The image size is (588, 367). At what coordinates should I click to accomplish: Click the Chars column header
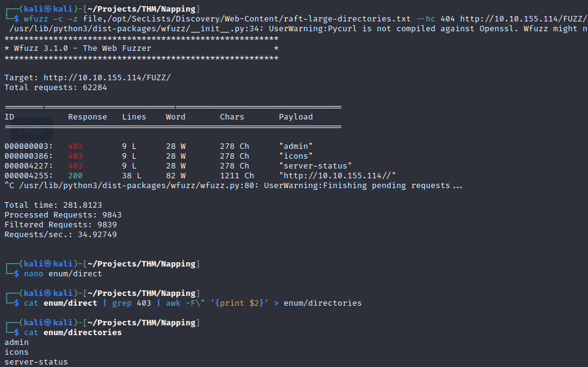point(232,117)
